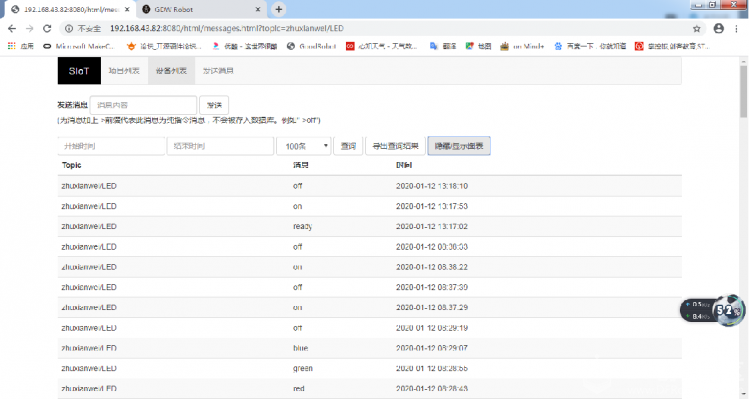Select the 192.168.43.82 messages tab

coord(71,9)
